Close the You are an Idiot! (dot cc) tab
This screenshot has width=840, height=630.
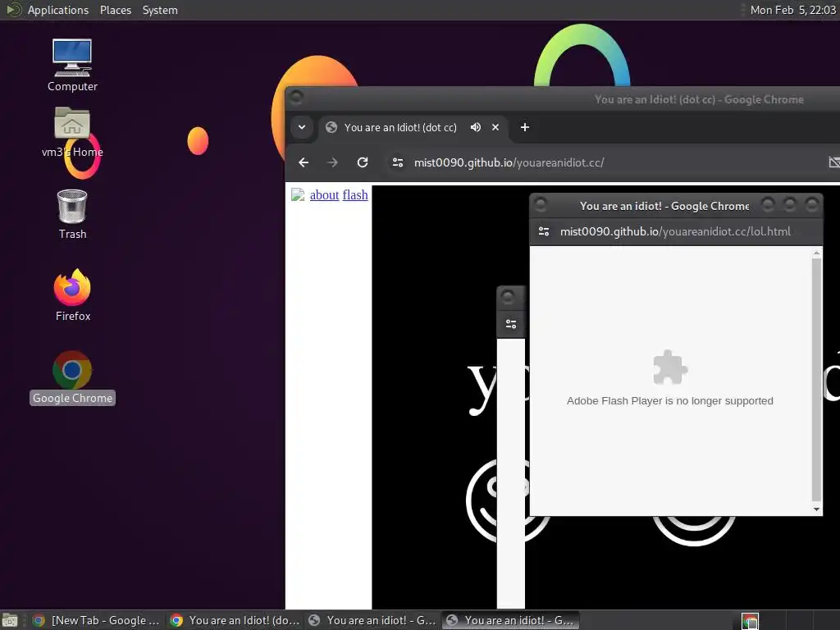495,127
